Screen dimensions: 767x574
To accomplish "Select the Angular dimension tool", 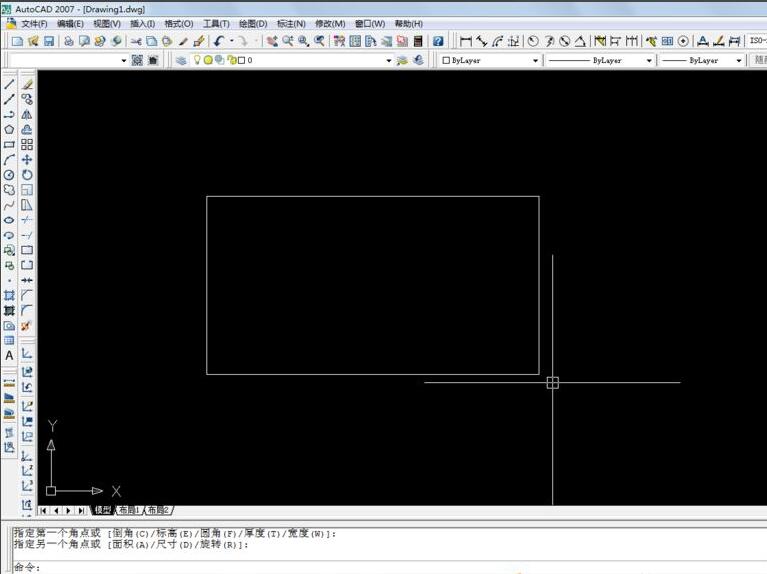I will pos(580,42).
